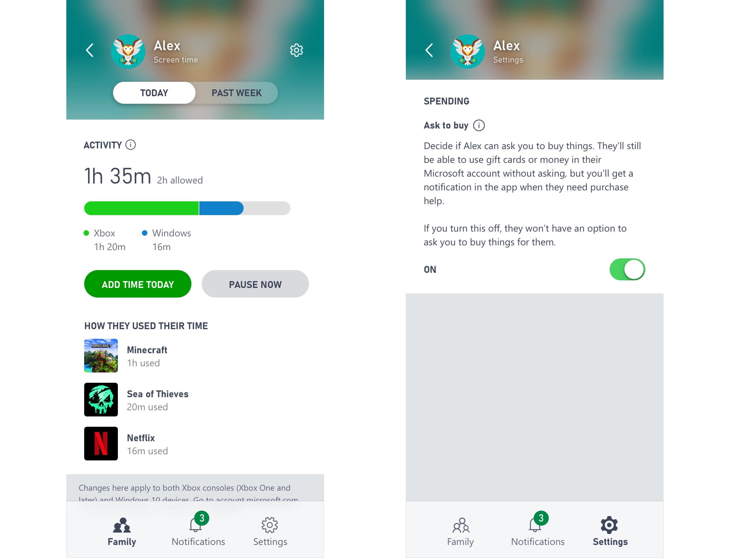Open the Sea of Thieves entry
The height and width of the screenshot is (558, 756).
pos(137,400)
